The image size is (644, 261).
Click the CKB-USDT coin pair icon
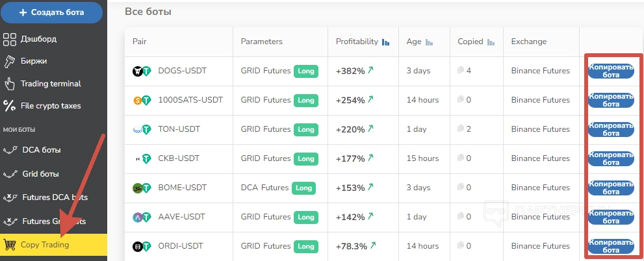click(142, 158)
